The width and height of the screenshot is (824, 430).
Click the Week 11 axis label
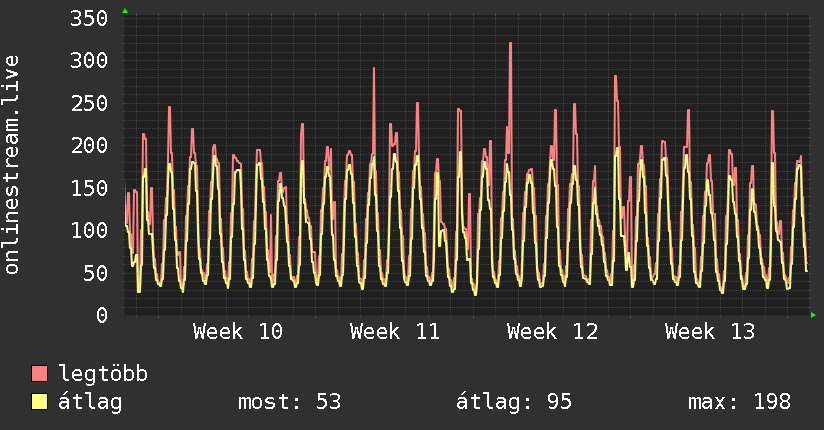pos(395,332)
